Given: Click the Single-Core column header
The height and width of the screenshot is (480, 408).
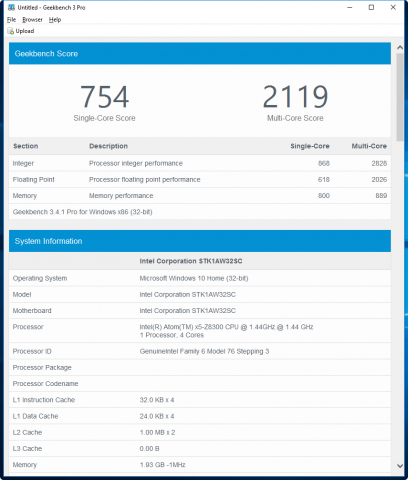Looking at the screenshot, I should point(310,146).
